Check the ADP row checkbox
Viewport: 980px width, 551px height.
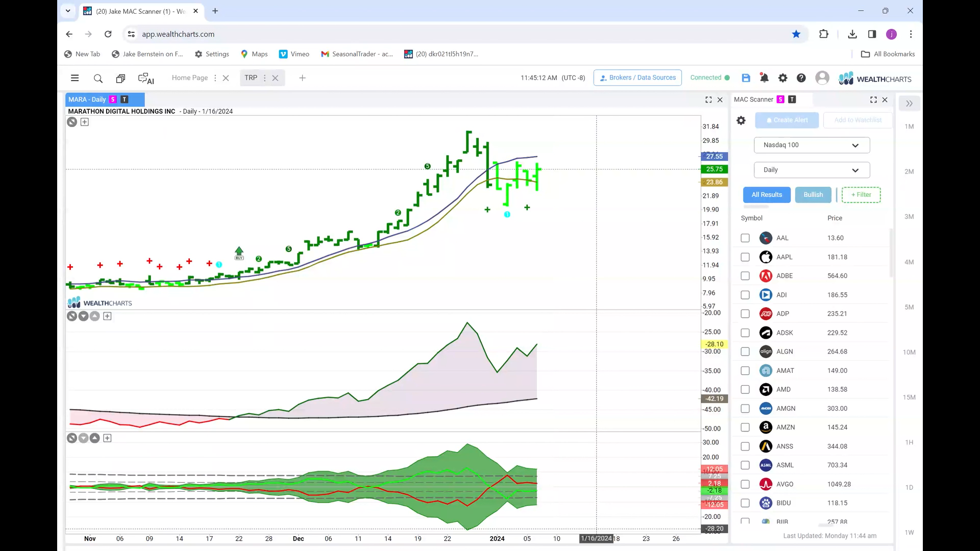click(x=745, y=314)
